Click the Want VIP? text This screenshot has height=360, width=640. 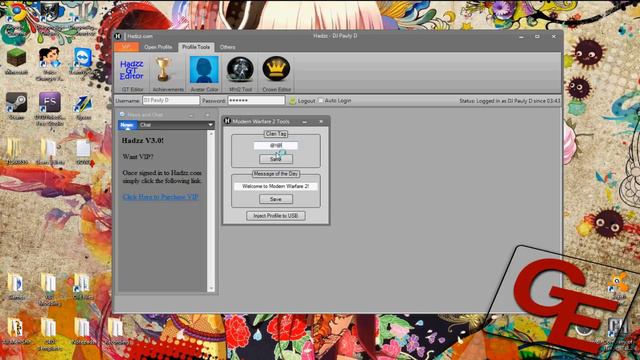pos(138,157)
